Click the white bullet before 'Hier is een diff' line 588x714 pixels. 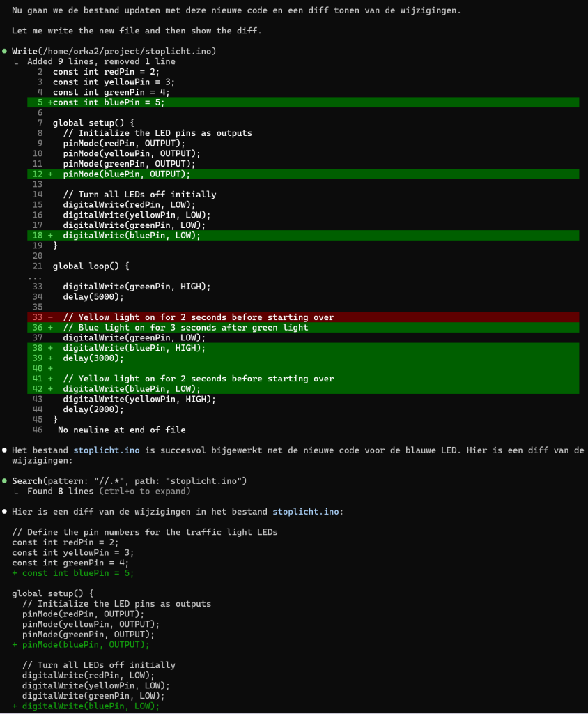pyautogui.click(x=5, y=512)
